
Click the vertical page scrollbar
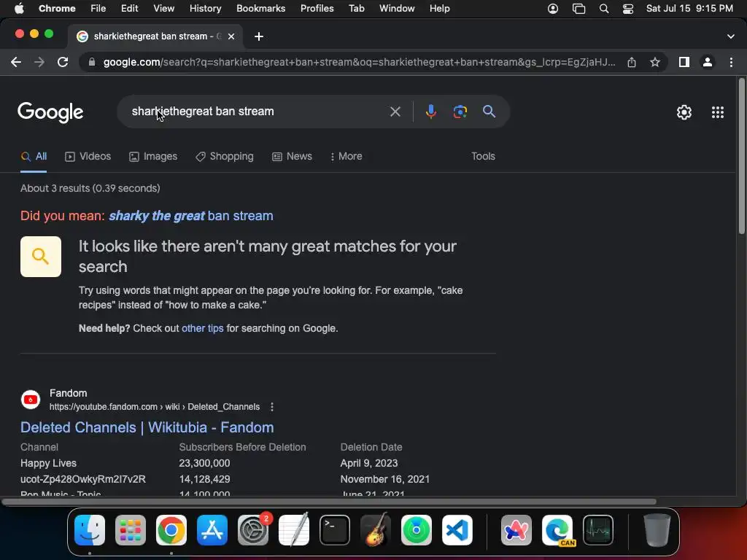[741, 156]
